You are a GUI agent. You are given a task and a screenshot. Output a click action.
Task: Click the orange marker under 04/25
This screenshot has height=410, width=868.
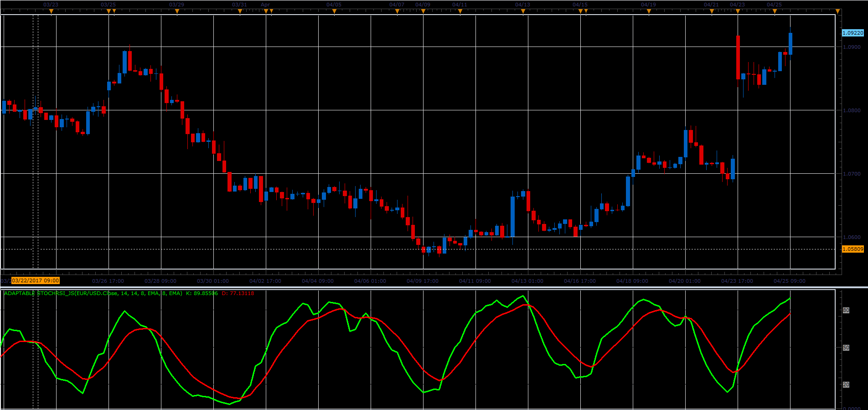(x=775, y=11)
